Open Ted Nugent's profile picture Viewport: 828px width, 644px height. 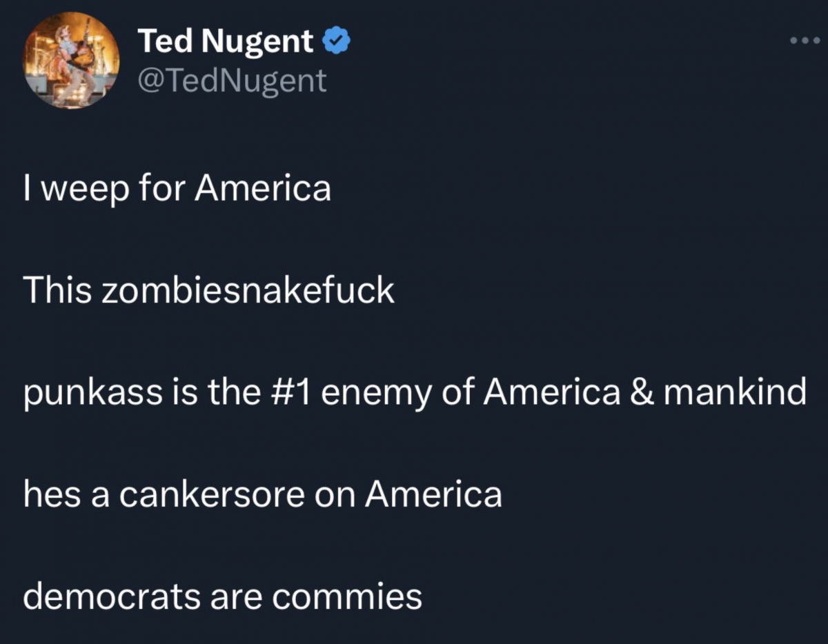72,61
